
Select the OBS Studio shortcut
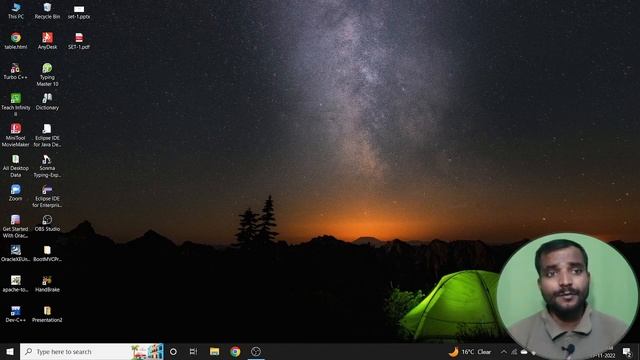pos(47,223)
